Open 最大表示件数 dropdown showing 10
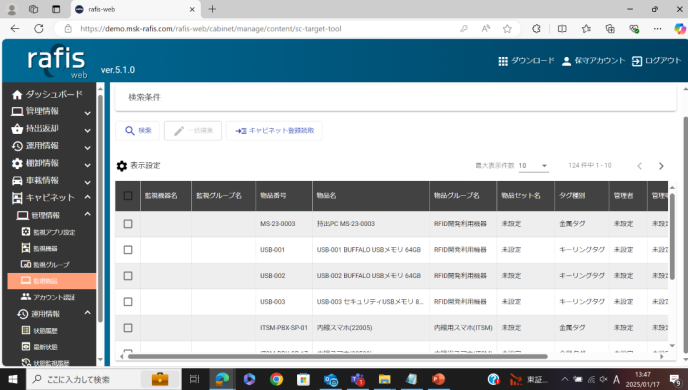The image size is (688, 390). click(x=533, y=166)
